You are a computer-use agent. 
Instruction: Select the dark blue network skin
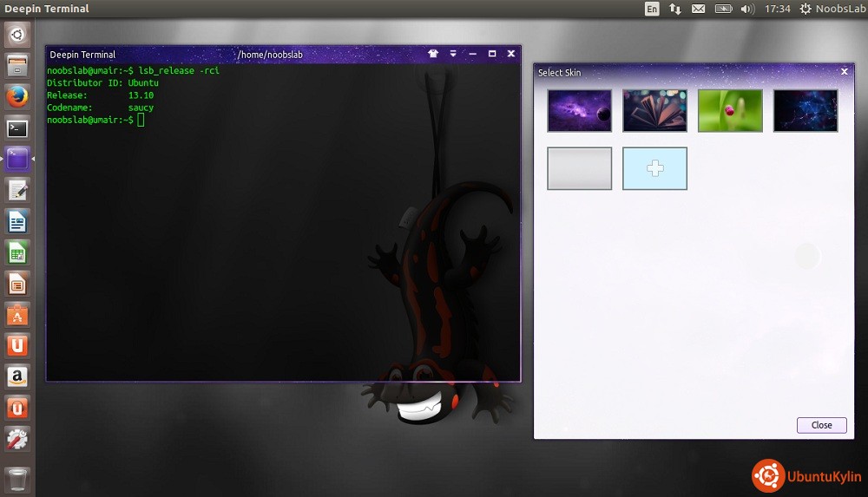806,110
